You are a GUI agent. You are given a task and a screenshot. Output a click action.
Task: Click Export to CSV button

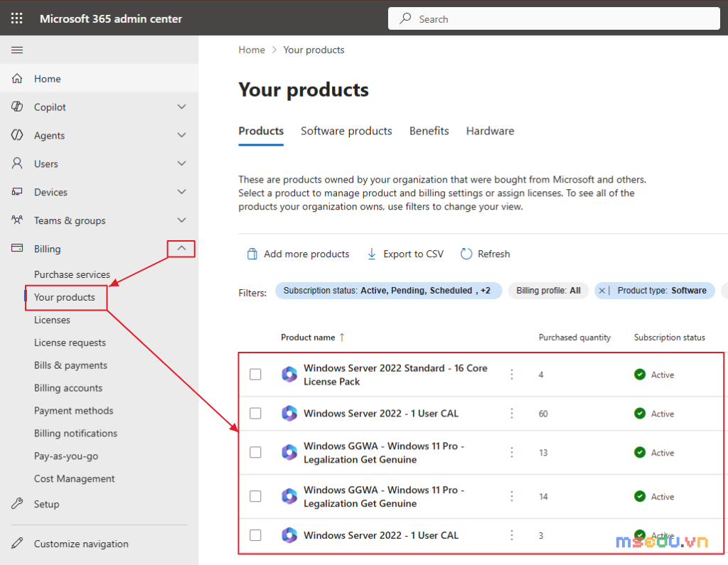coord(405,254)
